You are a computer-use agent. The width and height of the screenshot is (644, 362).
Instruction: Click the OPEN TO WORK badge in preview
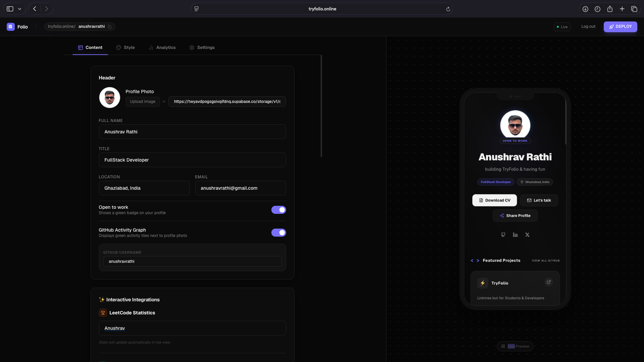[x=515, y=141]
